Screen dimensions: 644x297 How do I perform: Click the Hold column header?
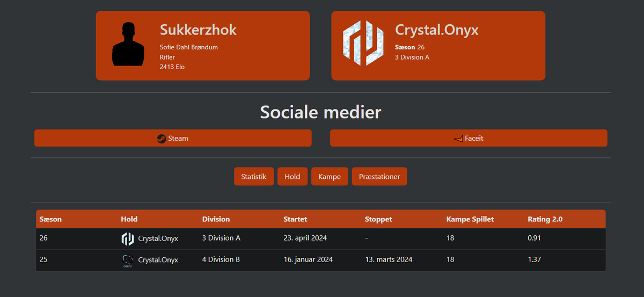click(129, 219)
